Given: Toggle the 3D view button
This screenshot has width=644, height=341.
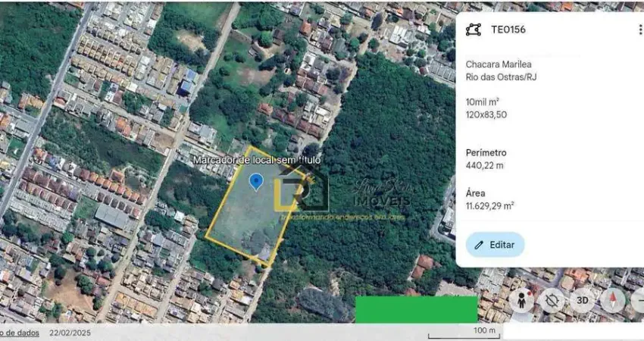Looking at the screenshot, I should coord(582,300).
